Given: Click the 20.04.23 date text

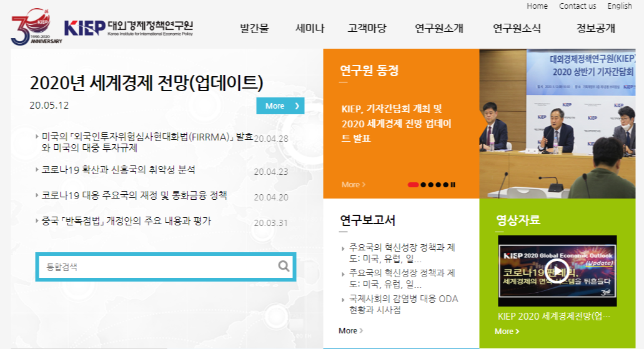Looking at the screenshot, I should point(271,172).
